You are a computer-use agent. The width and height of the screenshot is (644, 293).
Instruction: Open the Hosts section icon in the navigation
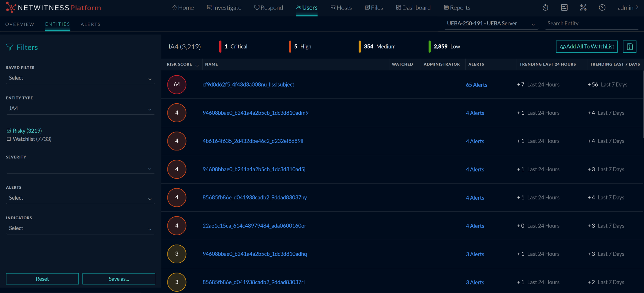332,7
